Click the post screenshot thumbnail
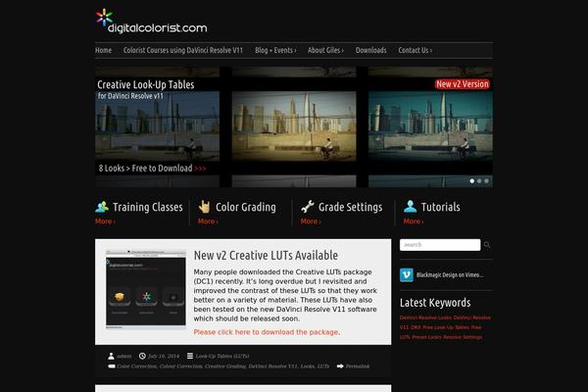This screenshot has height=392, width=588. [x=146, y=289]
